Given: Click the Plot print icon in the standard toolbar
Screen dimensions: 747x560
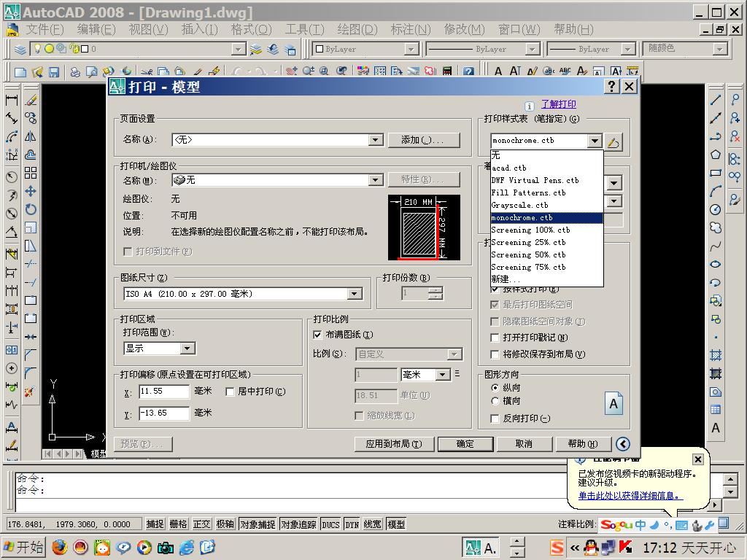Looking at the screenshot, I should pyautogui.click(x=75, y=72).
